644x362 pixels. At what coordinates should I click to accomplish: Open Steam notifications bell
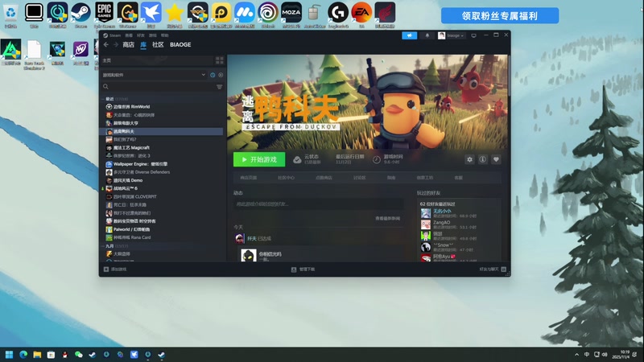tap(427, 35)
